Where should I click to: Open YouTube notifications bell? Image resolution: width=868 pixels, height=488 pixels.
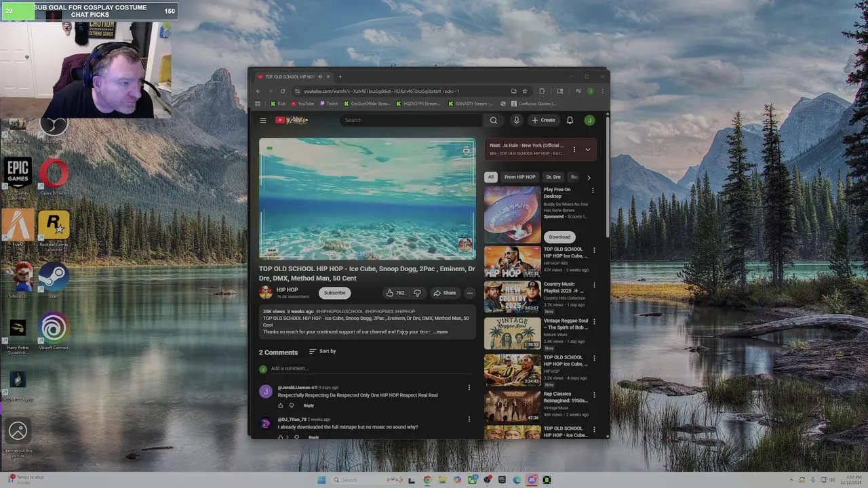pyautogui.click(x=570, y=120)
